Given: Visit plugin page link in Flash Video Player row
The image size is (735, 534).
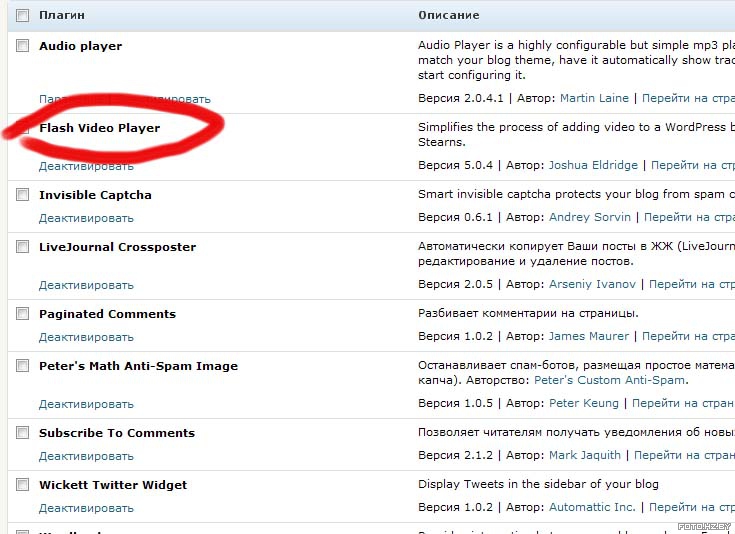Looking at the screenshot, I should click(693, 165).
